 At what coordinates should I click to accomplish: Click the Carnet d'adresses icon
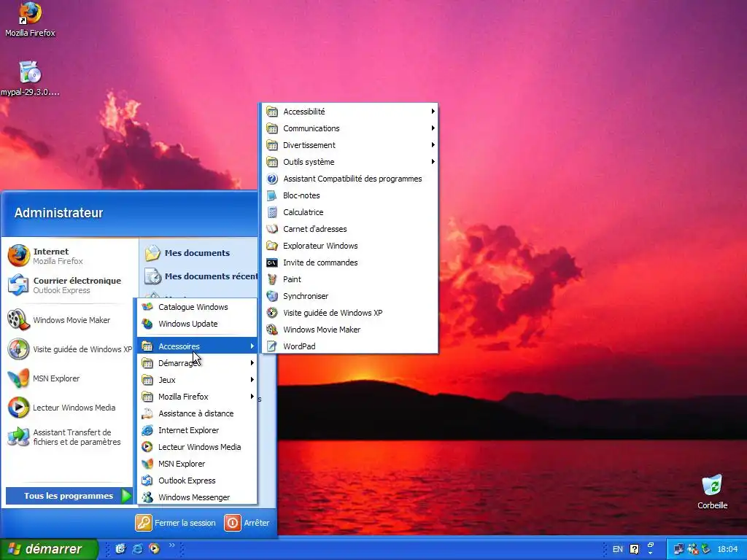click(x=272, y=229)
